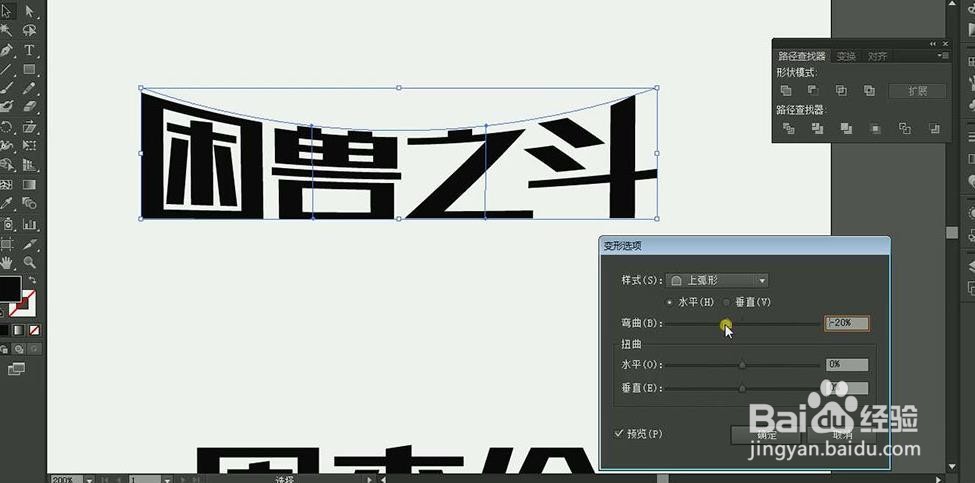The height and width of the screenshot is (483, 975).
Task: Apply Pathfinder Merge
Action: coord(846,129)
